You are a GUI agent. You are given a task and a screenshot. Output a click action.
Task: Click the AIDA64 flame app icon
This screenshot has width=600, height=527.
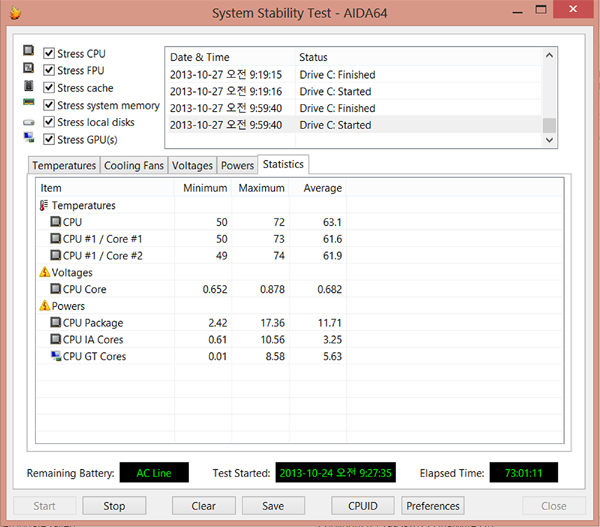15,13
